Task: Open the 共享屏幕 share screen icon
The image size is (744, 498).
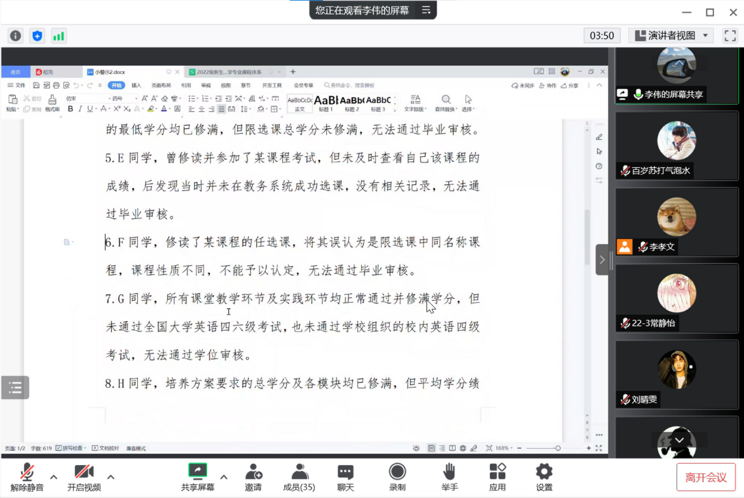Action: pos(197,472)
